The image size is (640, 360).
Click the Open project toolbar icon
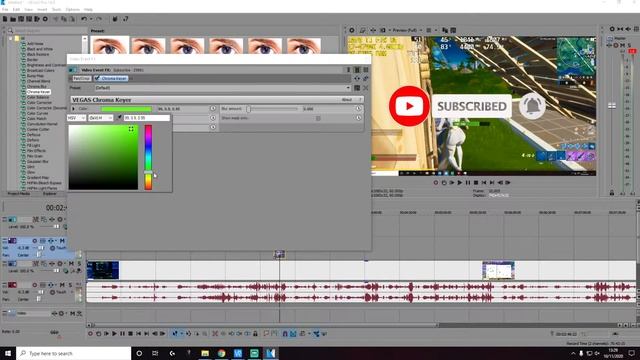[13, 19]
